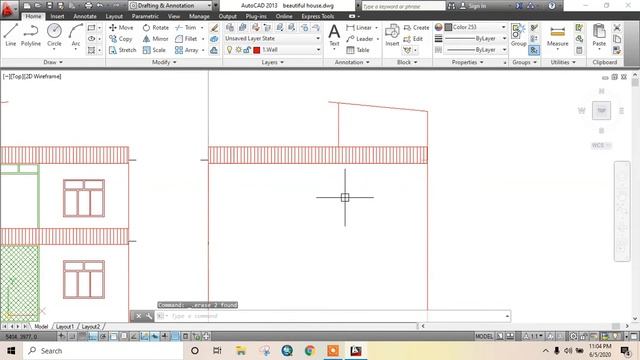This screenshot has width=640, height=360.
Task: Toggle Infer Constraints in status bar
Action: pyautogui.click(x=62, y=336)
